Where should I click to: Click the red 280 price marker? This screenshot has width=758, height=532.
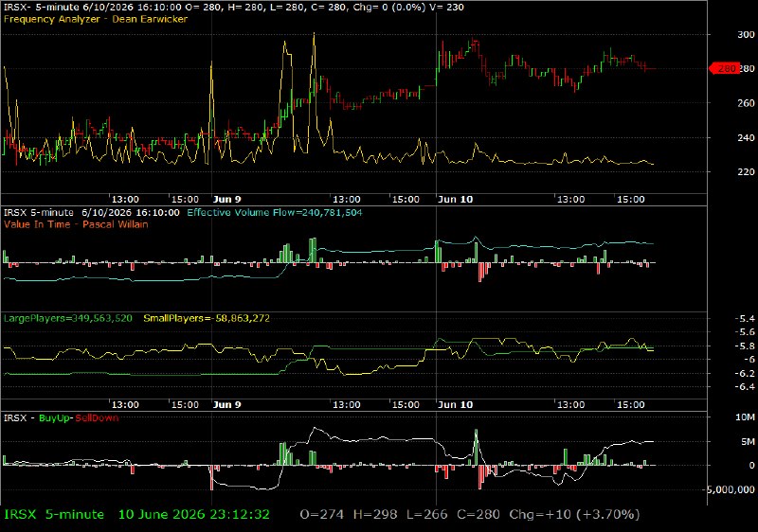point(724,68)
